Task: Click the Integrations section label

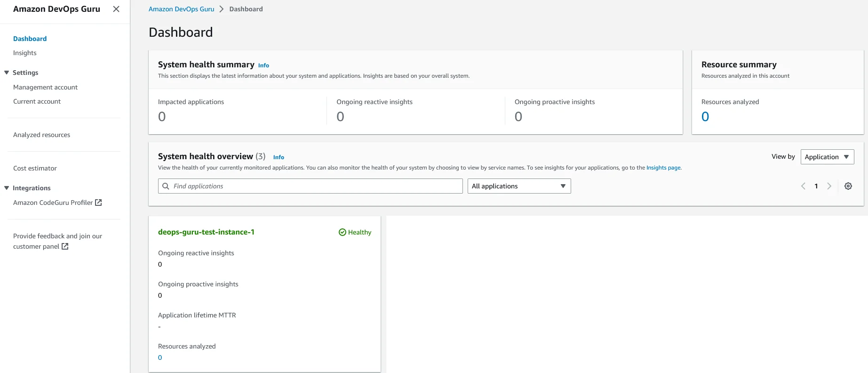Action: point(32,188)
